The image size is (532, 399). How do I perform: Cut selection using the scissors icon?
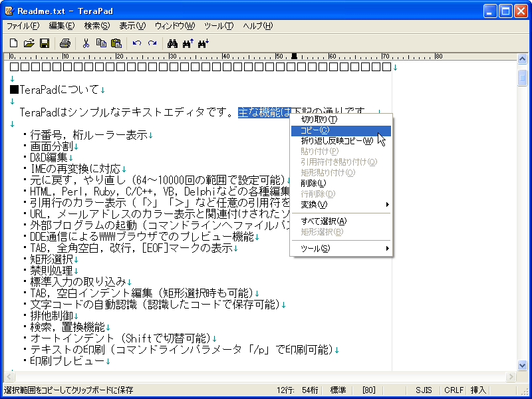(86, 43)
